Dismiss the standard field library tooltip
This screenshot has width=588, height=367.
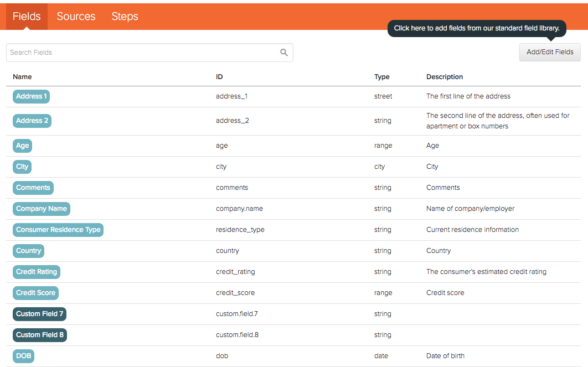pyautogui.click(x=477, y=28)
